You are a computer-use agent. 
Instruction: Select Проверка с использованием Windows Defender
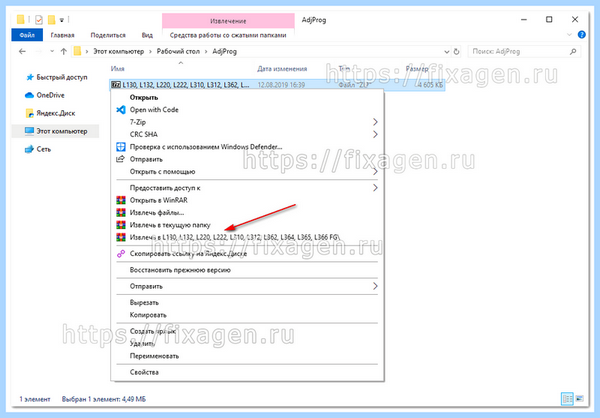point(206,147)
